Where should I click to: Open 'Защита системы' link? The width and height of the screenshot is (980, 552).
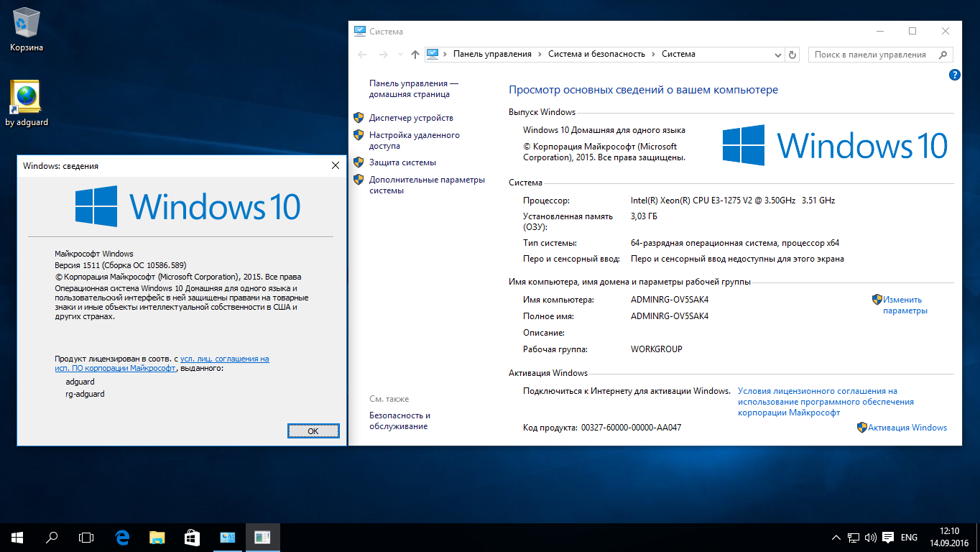(402, 162)
